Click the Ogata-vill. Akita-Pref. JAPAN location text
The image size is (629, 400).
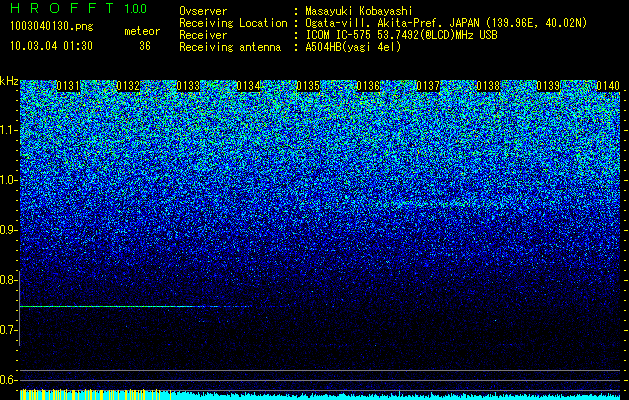coord(446,24)
